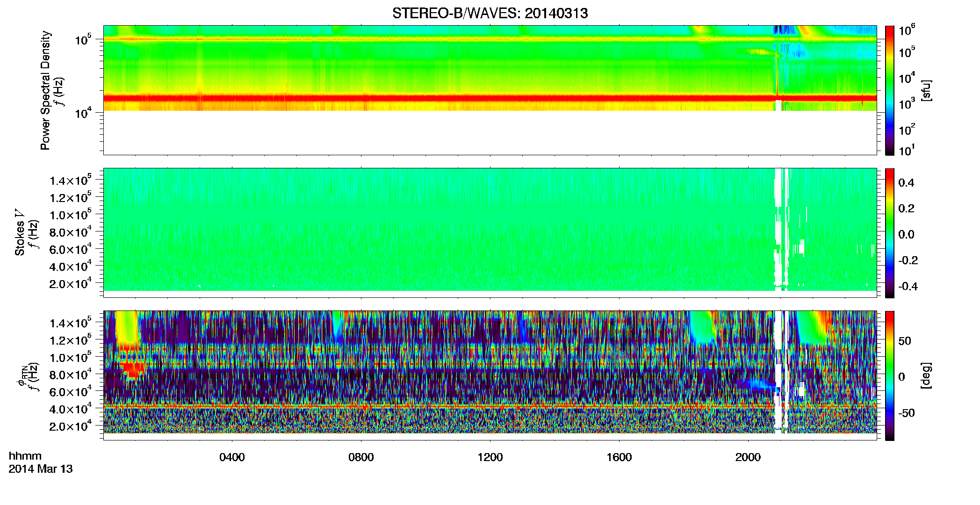This screenshot has height=505, width=980.
Task: Click the Power Spectral Density color bar
Action: tap(890, 90)
